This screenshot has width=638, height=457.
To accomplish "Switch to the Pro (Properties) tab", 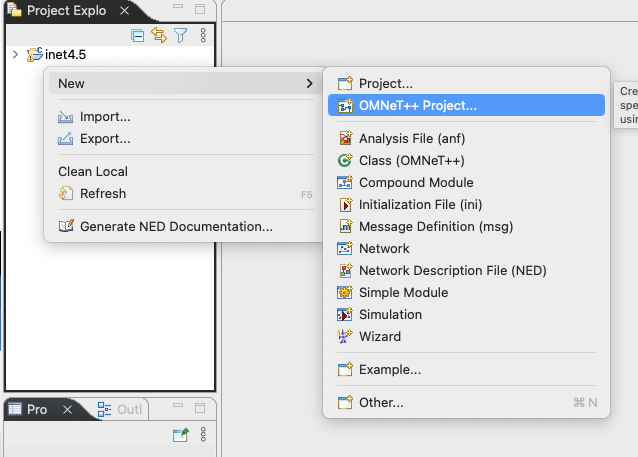I will pyautogui.click(x=37, y=410).
